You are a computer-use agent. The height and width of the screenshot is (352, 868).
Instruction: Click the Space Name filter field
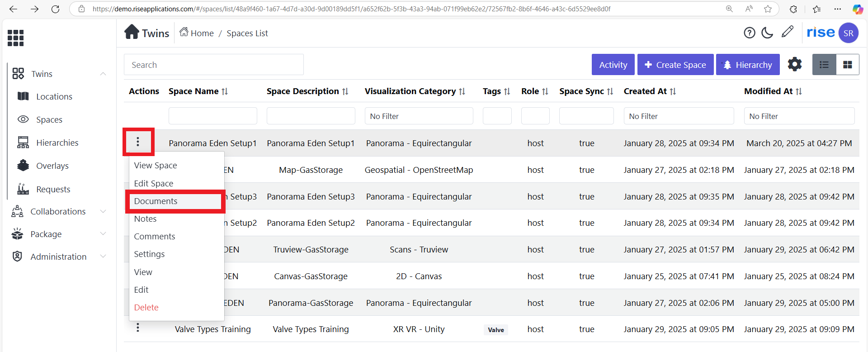[213, 116]
